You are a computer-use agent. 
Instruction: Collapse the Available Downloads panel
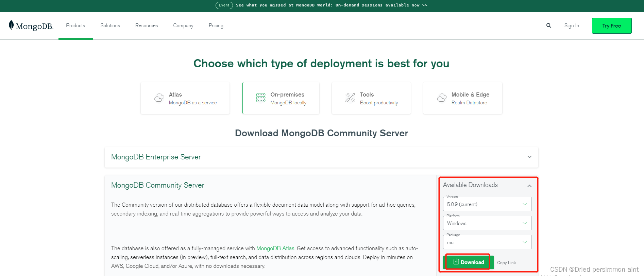[x=529, y=186]
